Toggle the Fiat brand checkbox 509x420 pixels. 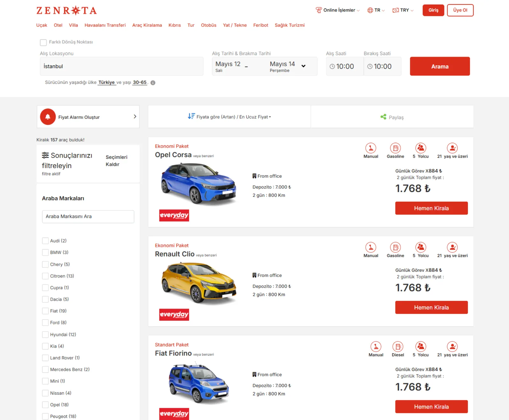click(x=45, y=311)
